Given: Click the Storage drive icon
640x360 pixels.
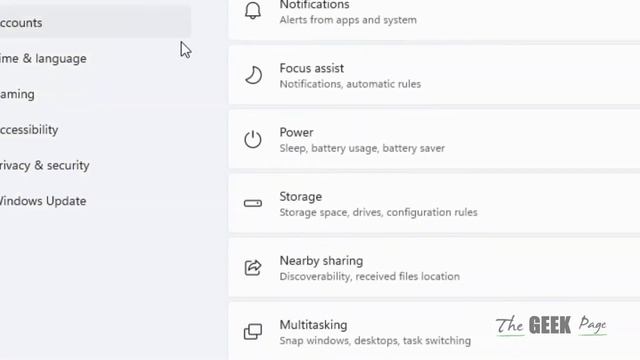Looking at the screenshot, I should (253, 203).
